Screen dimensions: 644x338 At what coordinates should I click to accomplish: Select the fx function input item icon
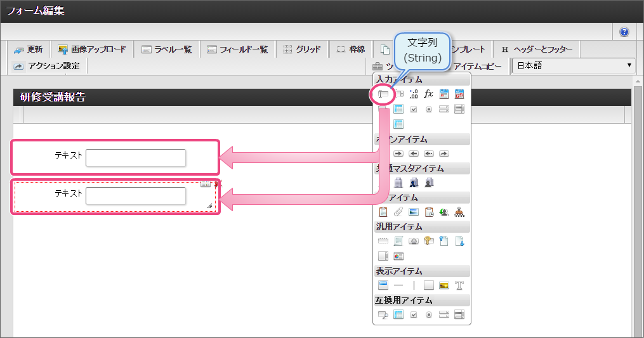(428, 94)
